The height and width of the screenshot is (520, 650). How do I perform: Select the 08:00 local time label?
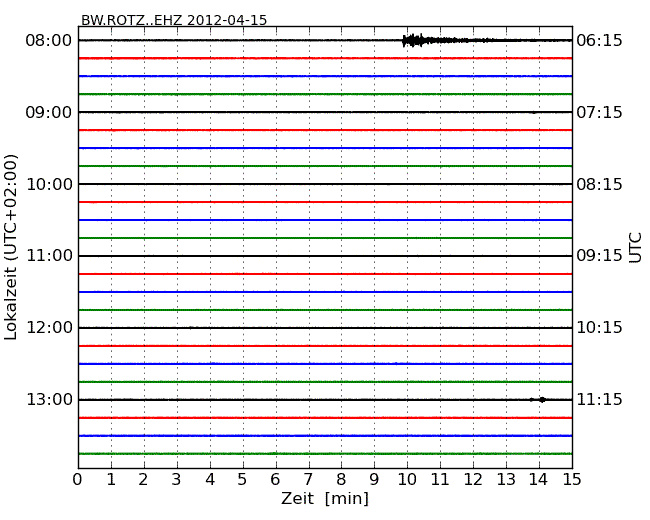(49, 41)
